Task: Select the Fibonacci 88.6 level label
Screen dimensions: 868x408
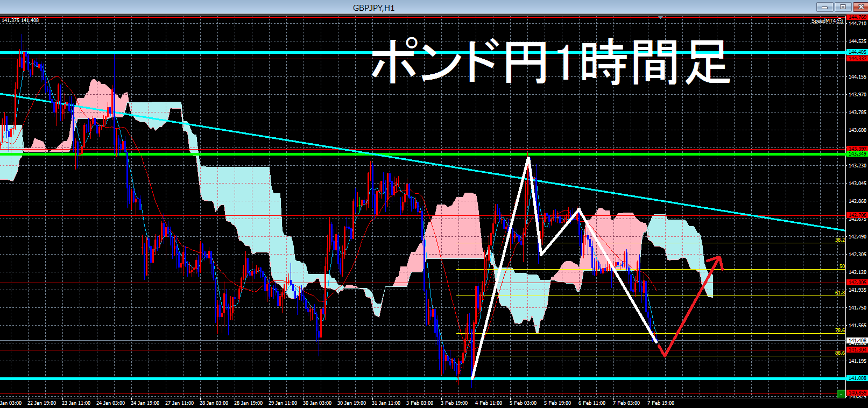Action: 839,353
